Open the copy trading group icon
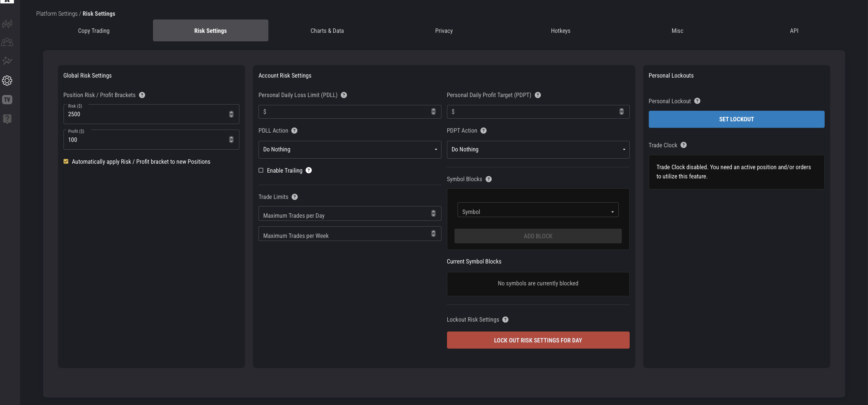Viewport: 868px width, 405px height. [x=7, y=42]
